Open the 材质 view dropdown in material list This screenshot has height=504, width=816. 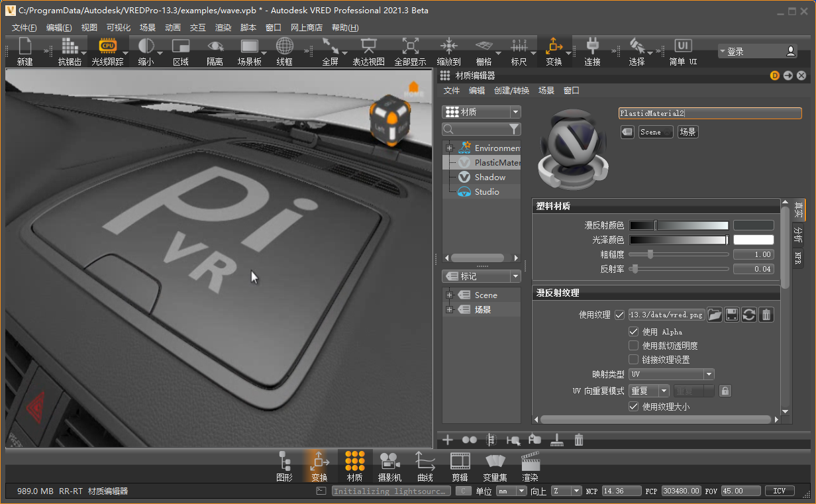[482, 112]
